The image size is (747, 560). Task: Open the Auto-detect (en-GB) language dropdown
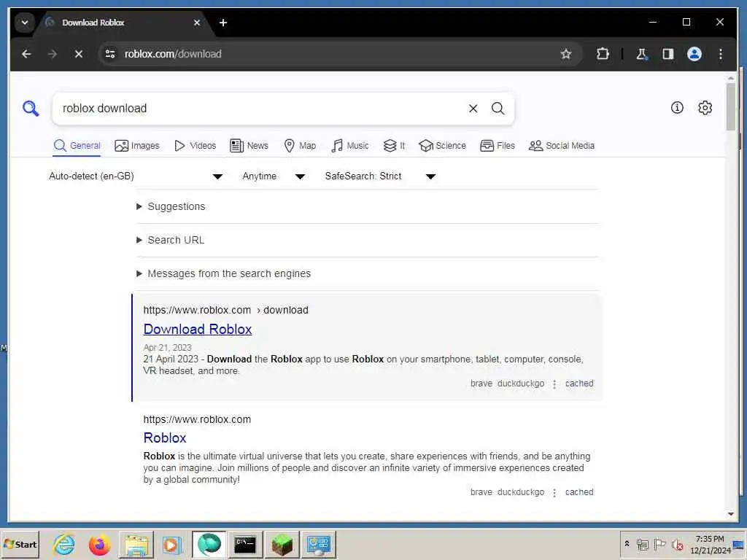pyautogui.click(x=136, y=176)
